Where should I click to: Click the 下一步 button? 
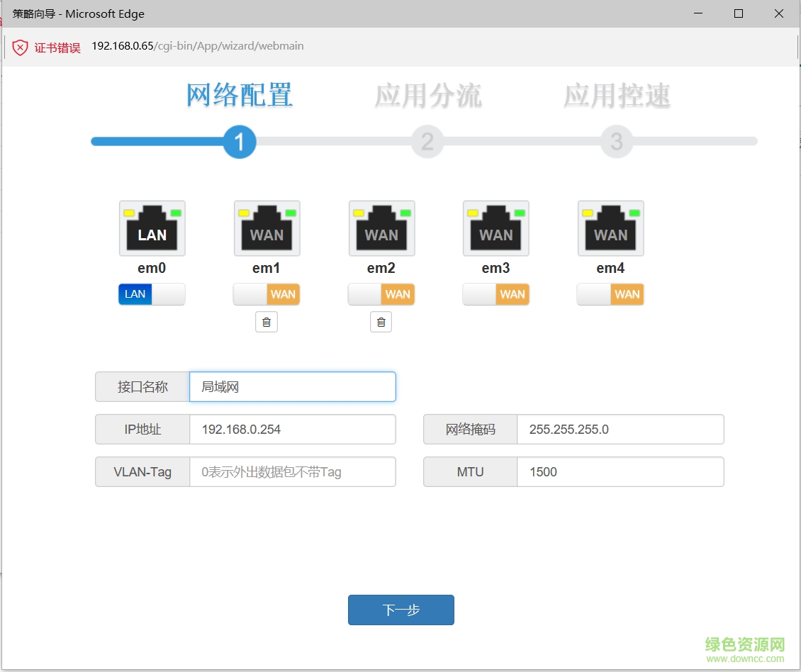point(400,610)
